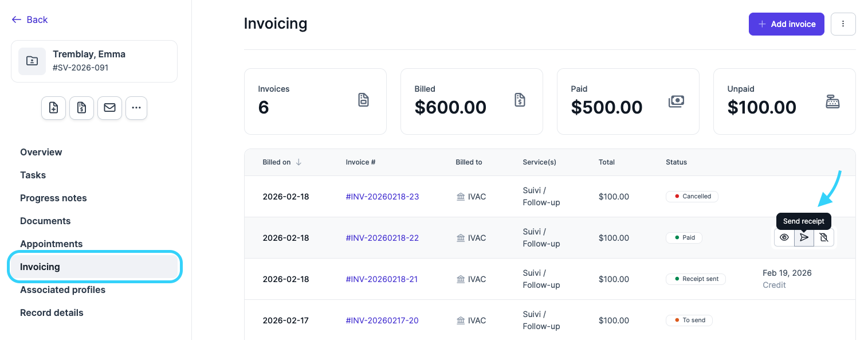Click the invoice dollar icon in sidebar
Image resolution: width=868 pixels, height=340 pixels.
click(81, 108)
